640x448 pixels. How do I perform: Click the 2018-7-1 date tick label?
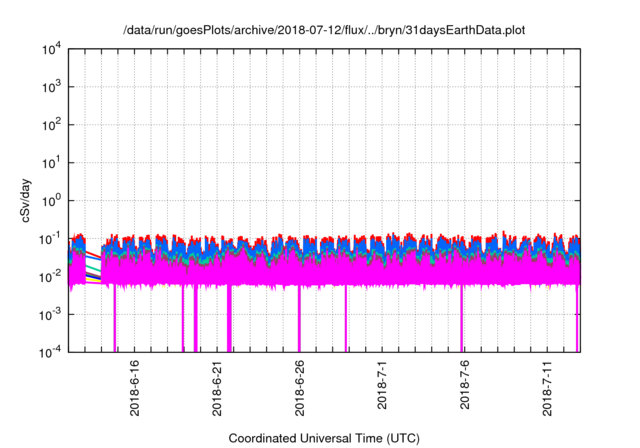coord(382,385)
